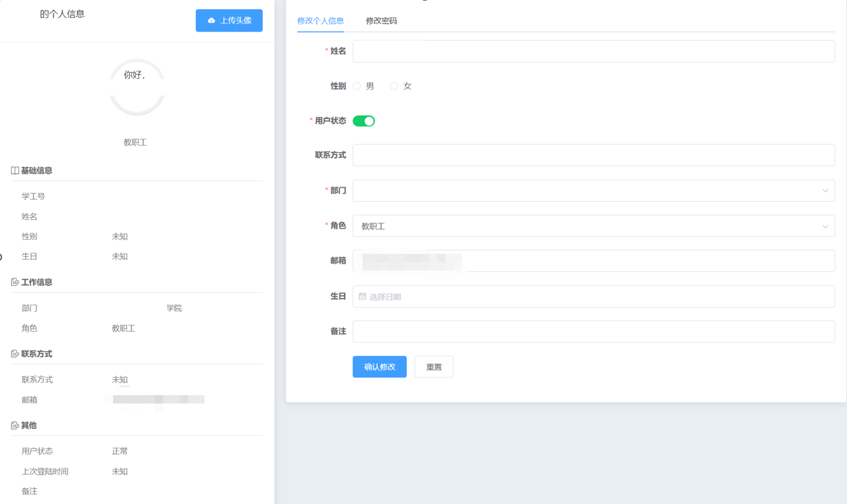This screenshot has width=847, height=504.
Task: Select the 男 gender radio button
Action: click(357, 86)
